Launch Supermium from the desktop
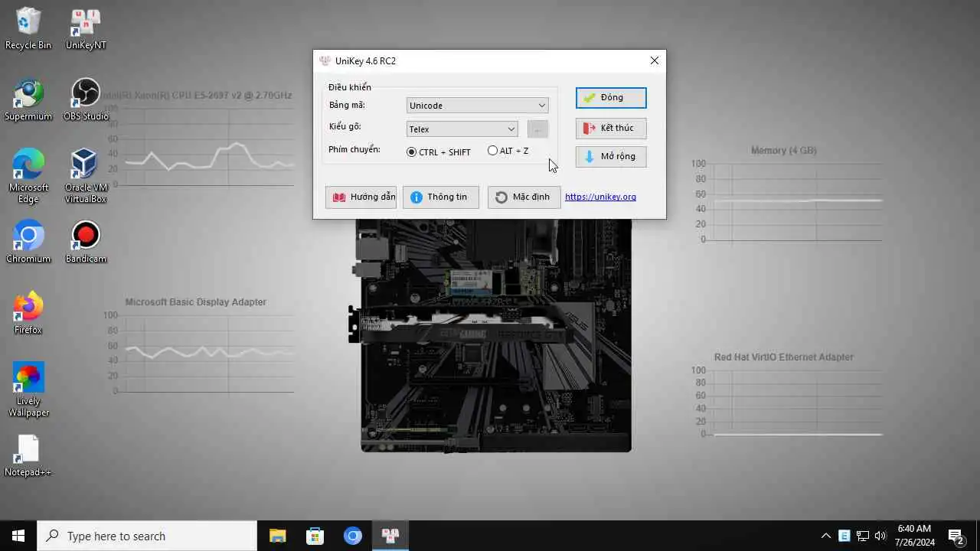The height and width of the screenshot is (551, 980). (28, 100)
